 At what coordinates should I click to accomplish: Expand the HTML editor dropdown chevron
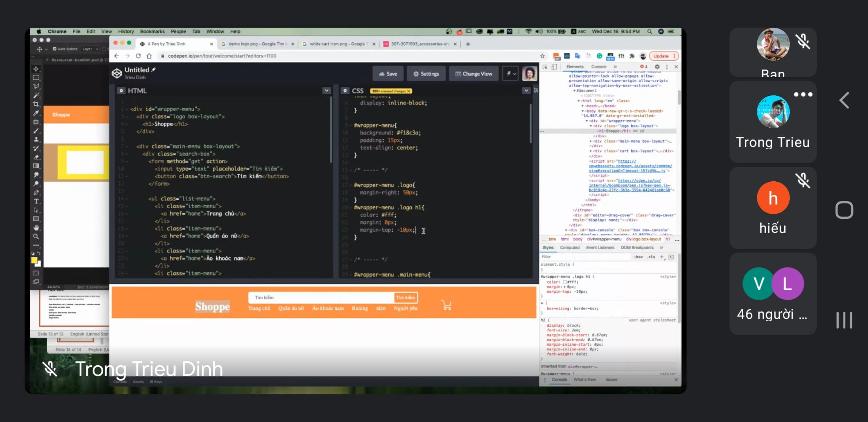(326, 91)
